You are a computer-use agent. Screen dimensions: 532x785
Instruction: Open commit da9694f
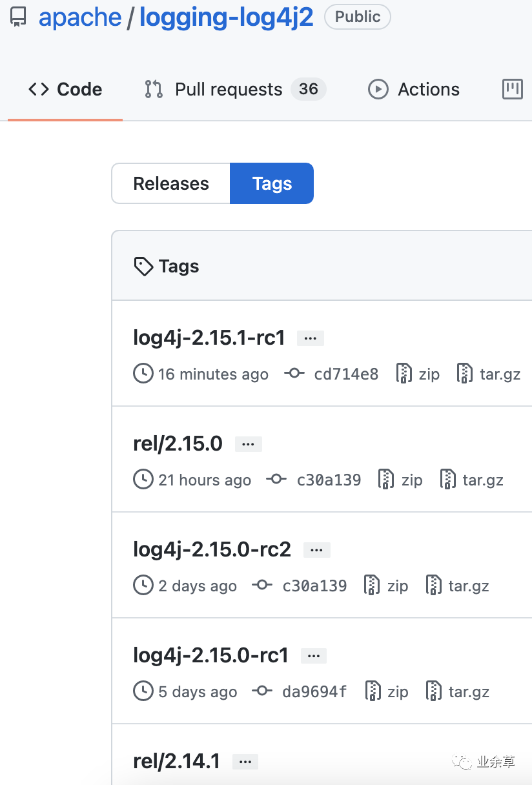point(315,691)
